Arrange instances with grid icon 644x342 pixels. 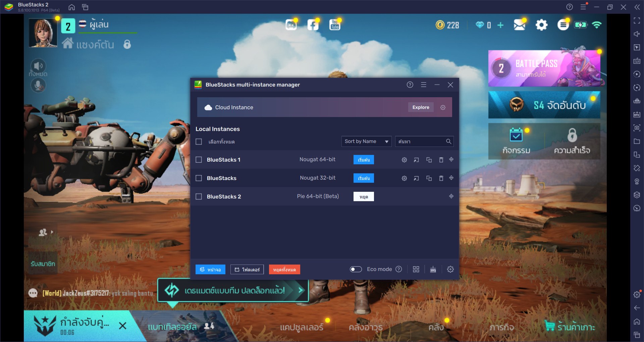(416, 269)
